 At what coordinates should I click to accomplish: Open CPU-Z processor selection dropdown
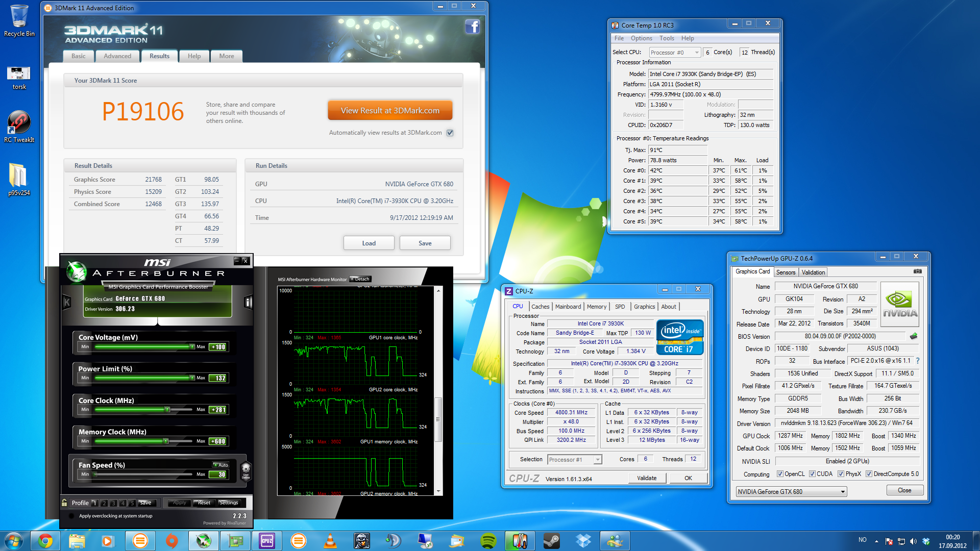click(x=574, y=460)
